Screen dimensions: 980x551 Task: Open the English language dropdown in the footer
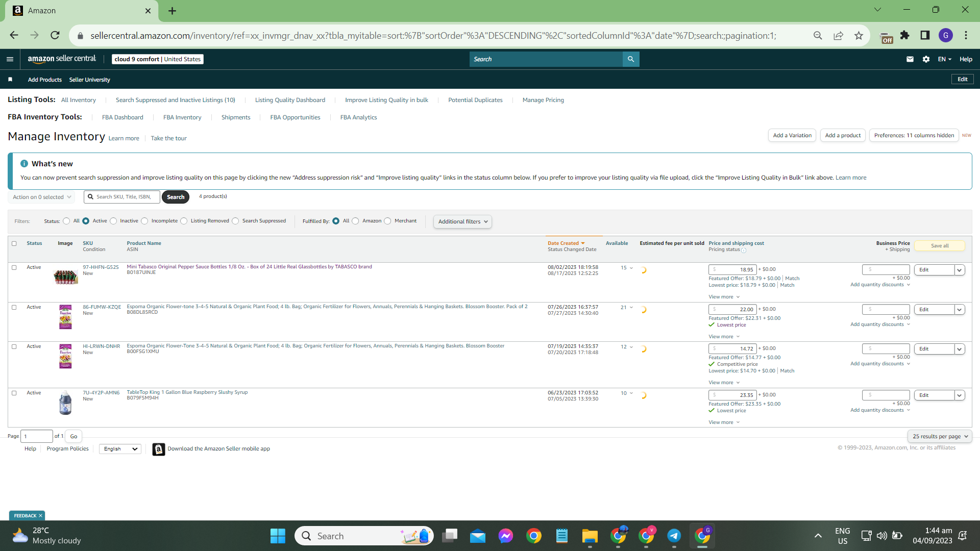(120, 449)
